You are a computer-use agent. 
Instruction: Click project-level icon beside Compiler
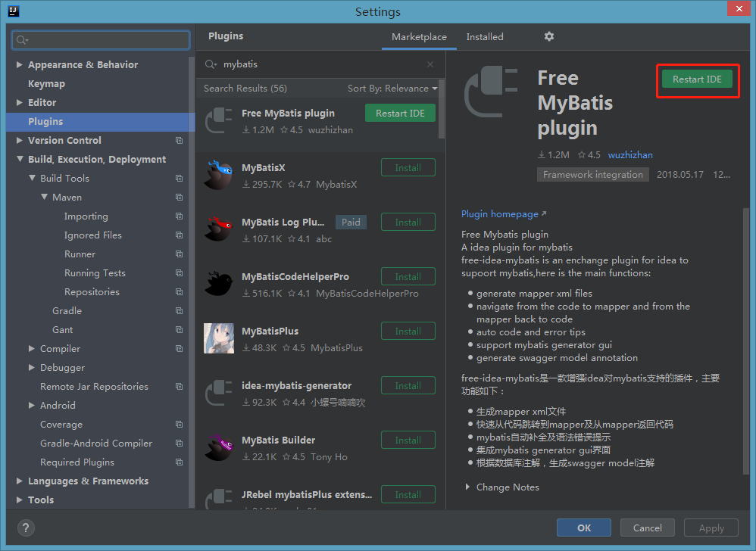[179, 349]
